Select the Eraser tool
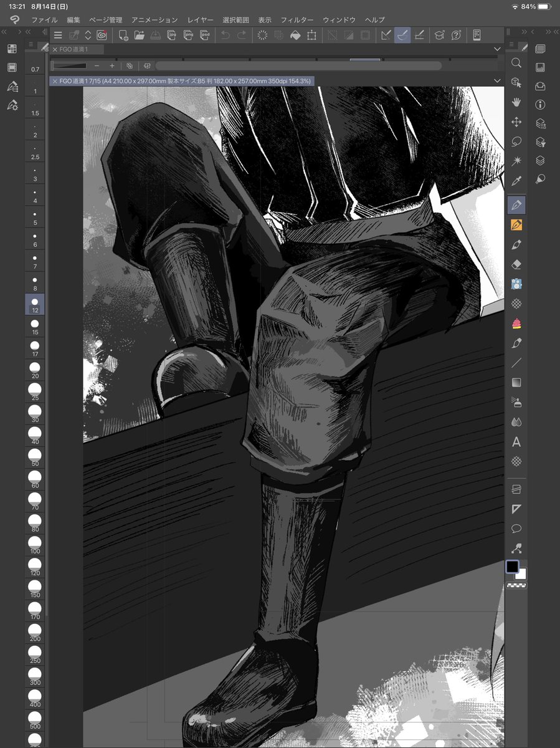This screenshot has width=560, height=748. (x=516, y=264)
